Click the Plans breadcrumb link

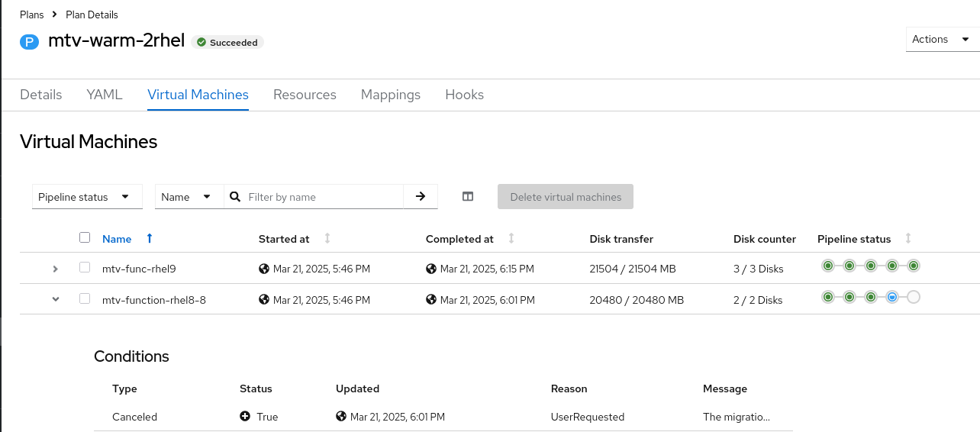(x=31, y=15)
